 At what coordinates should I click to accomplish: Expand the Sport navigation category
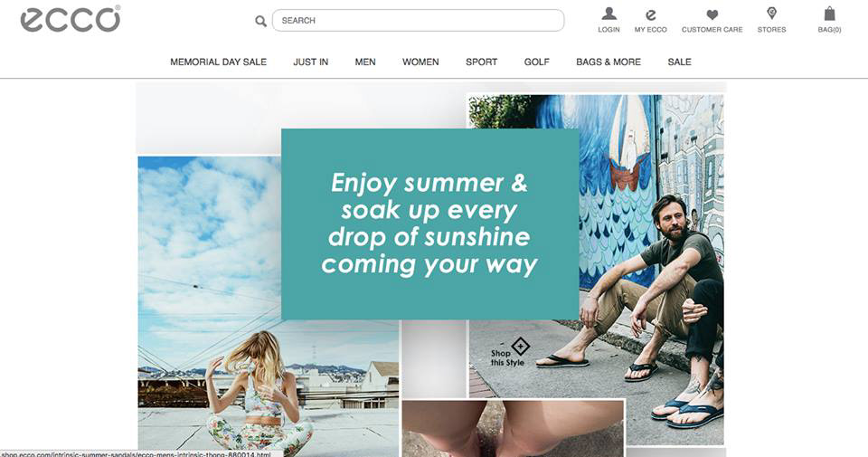[x=482, y=62]
